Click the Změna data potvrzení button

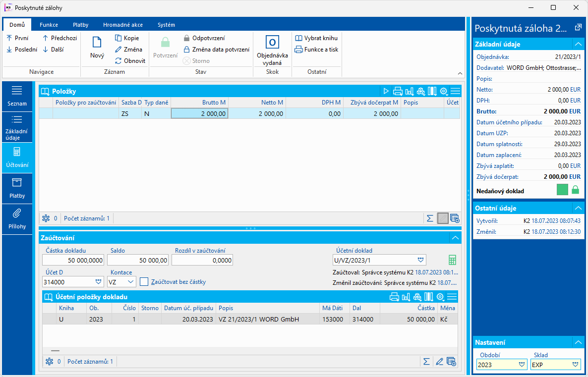pyautogui.click(x=216, y=50)
